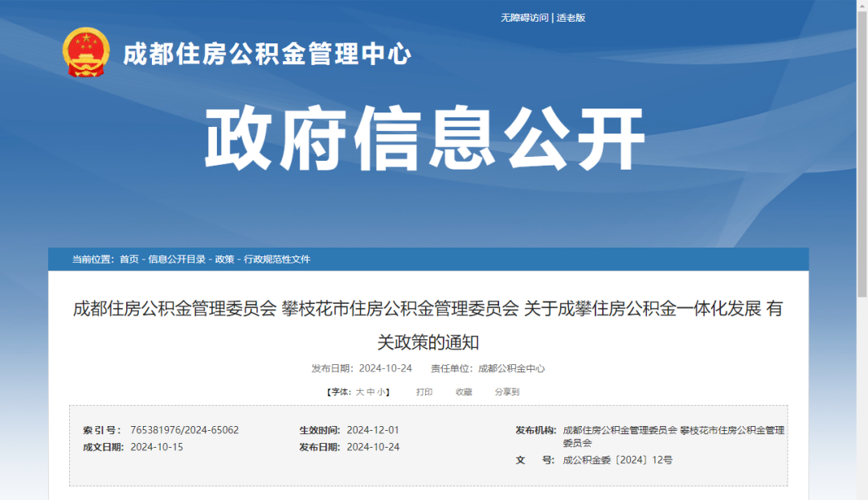The image size is (868, 500).
Task: Click 收藏 to bookmark the page
Action: tap(464, 392)
